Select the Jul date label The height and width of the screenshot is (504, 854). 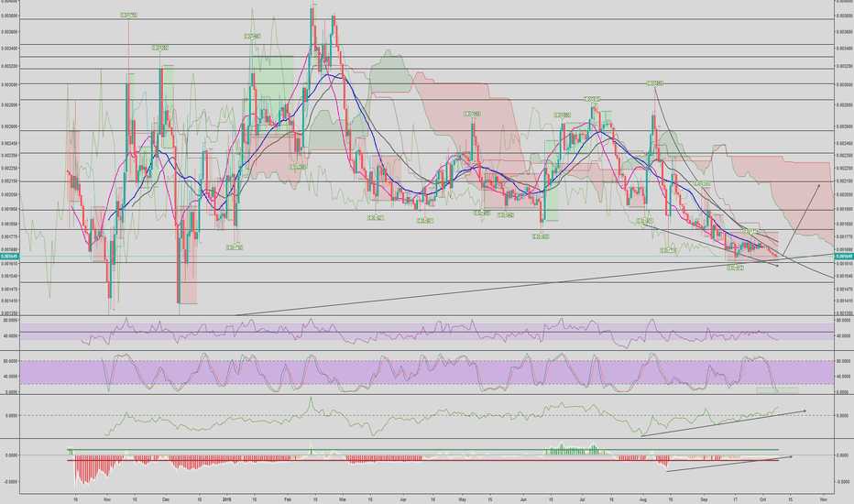582,499
